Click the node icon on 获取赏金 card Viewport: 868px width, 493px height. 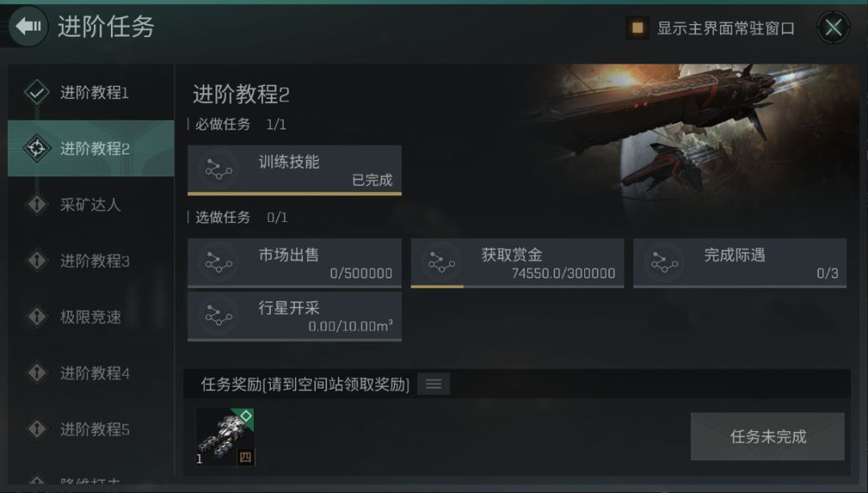click(x=441, y=262)
